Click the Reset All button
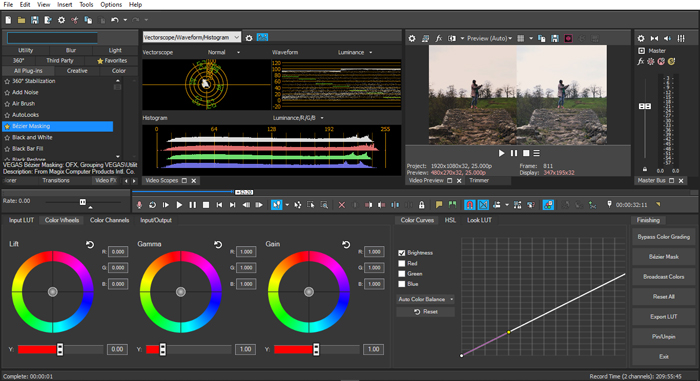 pos(663,297)
